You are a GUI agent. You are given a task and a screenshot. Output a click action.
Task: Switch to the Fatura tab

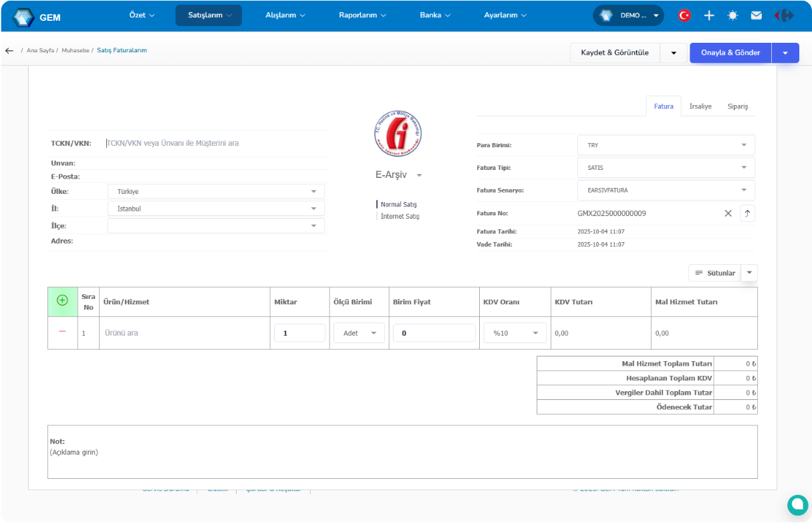[664, 106]
